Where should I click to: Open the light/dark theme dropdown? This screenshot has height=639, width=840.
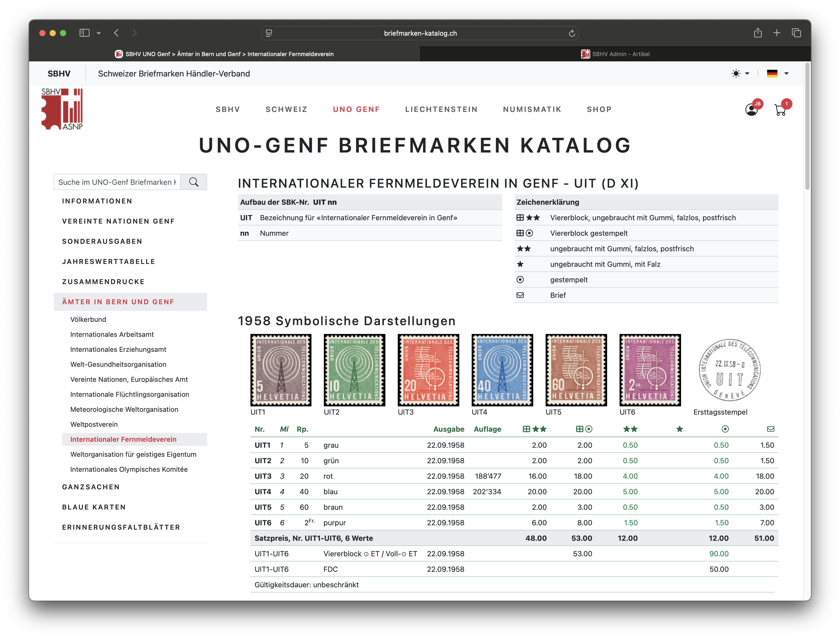point(740,74)
